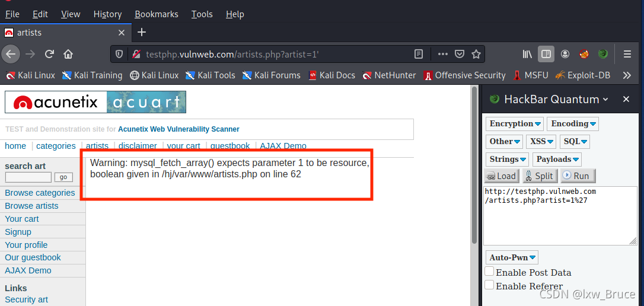Screen dimensions: 644x306
Task: Open Our guestbook sidebar link
Action: point(33,257)
